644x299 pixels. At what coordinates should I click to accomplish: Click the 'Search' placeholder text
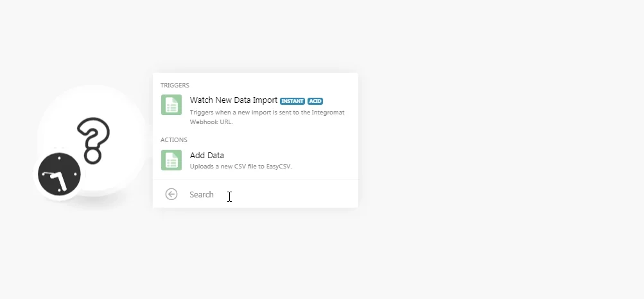pyautogui.click(x=201, y=195)
